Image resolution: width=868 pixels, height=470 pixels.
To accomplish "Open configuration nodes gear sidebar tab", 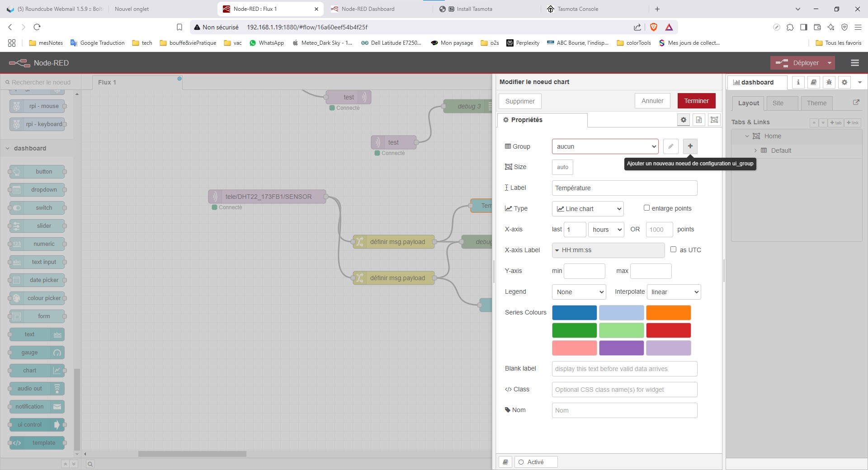I will (844, 82).
